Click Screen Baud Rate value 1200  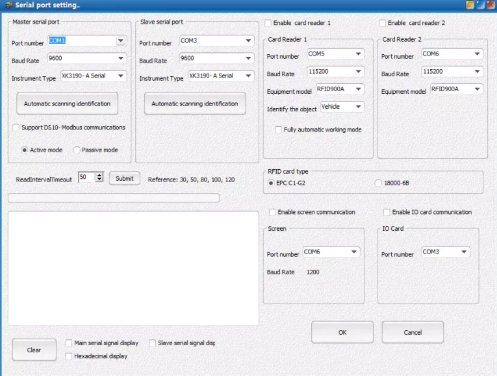click(313, 272)
